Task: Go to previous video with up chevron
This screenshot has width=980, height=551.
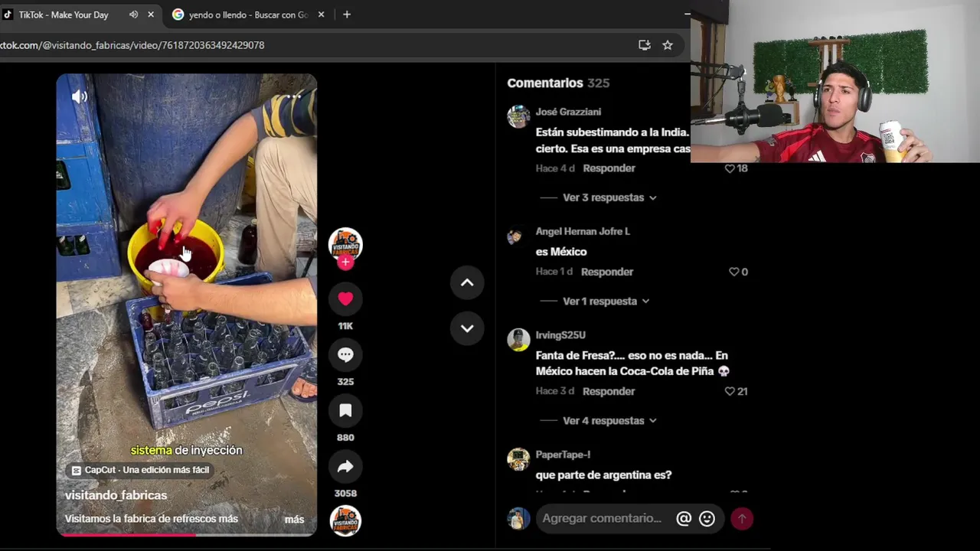Action: pos(467,282)
